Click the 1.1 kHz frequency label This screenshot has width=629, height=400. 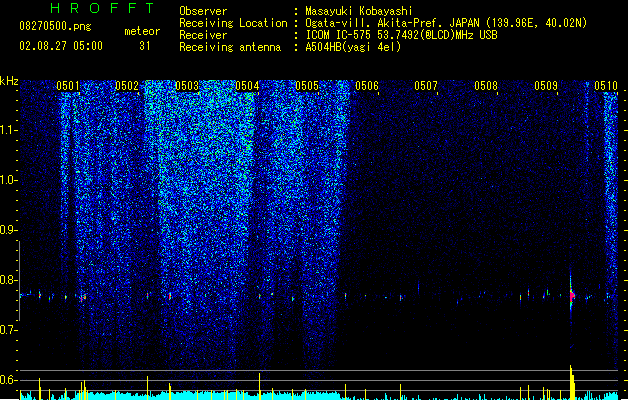[x=8, y=130]
